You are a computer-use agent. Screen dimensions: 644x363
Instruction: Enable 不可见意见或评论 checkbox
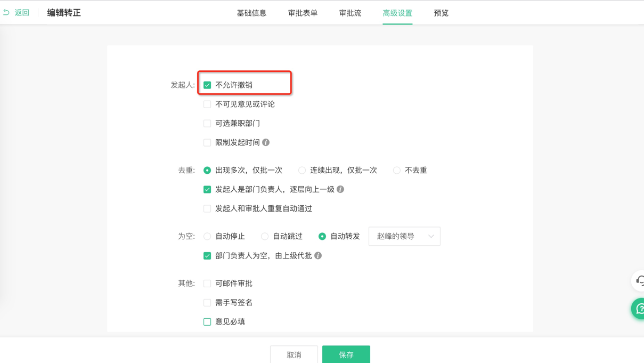(x=207, y=104)
